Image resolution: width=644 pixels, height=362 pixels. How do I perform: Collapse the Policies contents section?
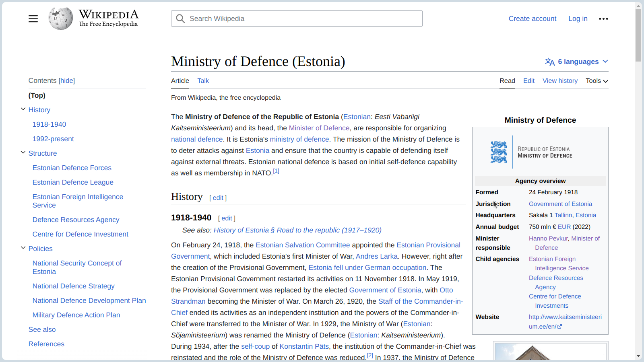(23, 248)
